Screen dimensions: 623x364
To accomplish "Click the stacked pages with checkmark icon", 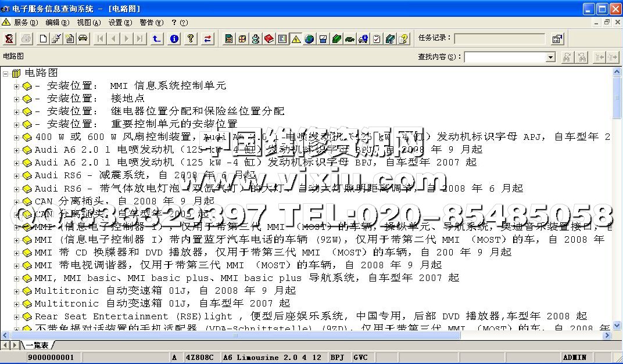I will (x=56, y=38).
